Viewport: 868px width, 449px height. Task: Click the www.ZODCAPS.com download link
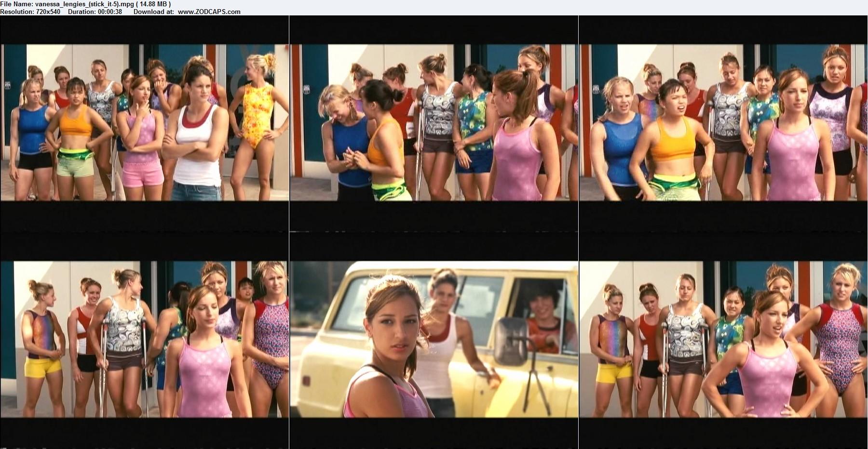[209, 12]
